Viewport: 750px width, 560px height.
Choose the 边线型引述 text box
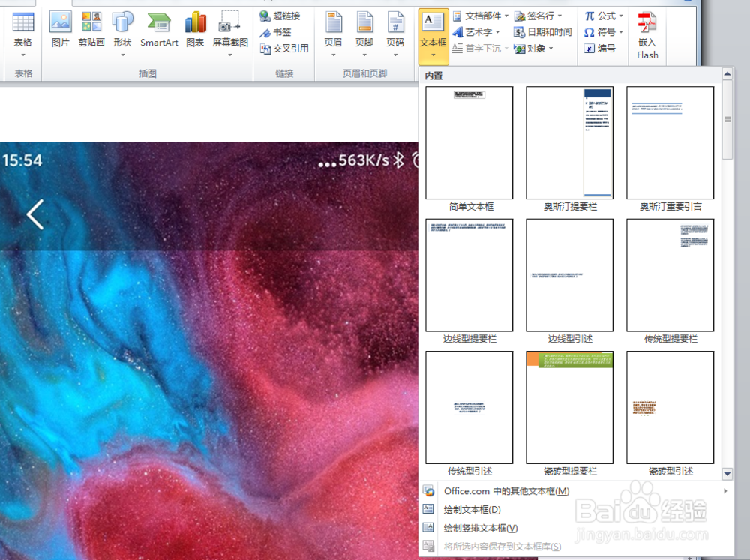click(570, 275)
